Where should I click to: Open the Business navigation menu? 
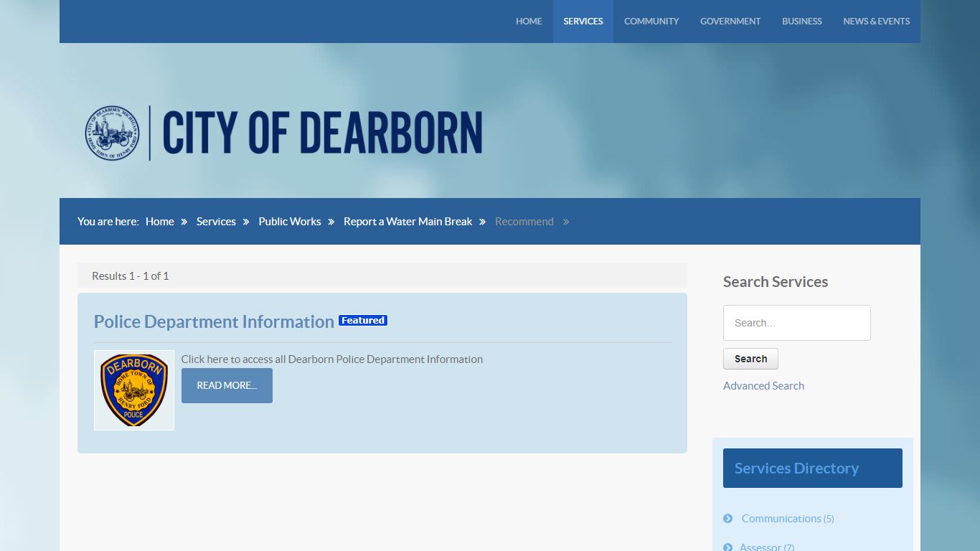[802, 22]
